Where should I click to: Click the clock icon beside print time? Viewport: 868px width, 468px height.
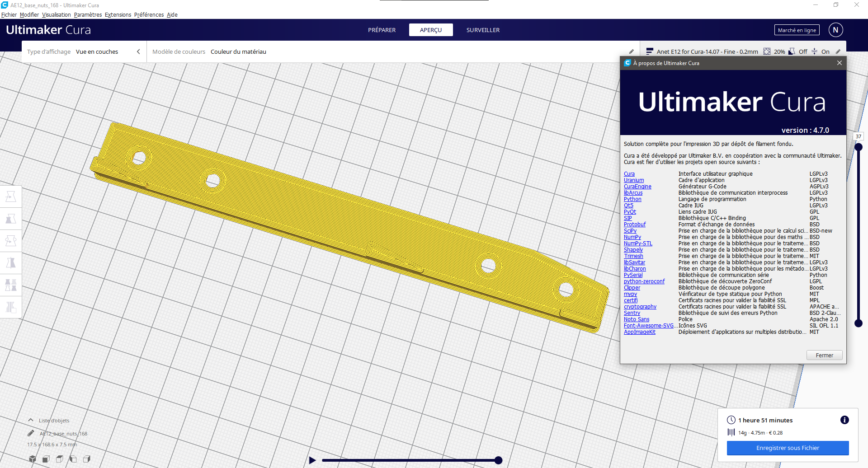point(731,420)
